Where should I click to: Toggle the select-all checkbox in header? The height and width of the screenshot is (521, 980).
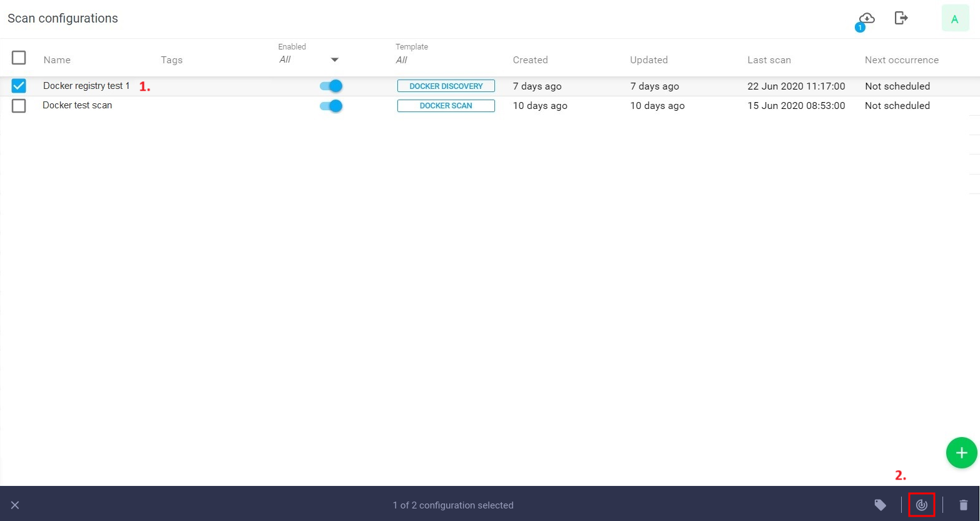coord(19,58)
